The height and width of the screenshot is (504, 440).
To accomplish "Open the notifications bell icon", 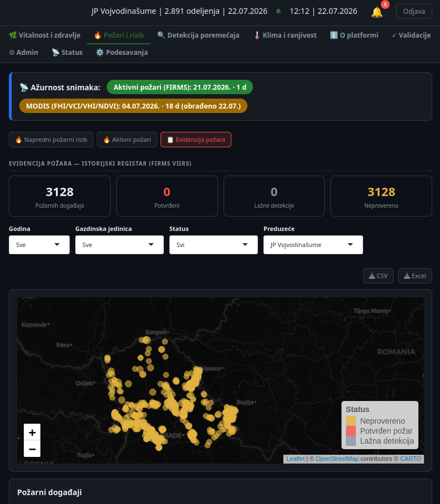I will tap(377, 12).
